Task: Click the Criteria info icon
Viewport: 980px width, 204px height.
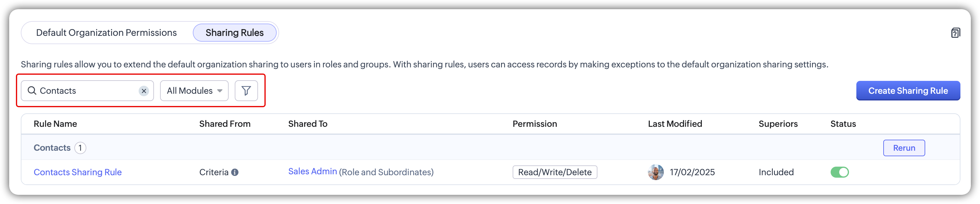Action: (235, 172)
